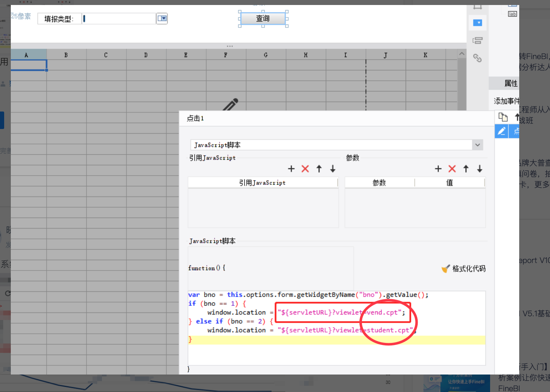Image resolution: width=550 pixels, height=392 pixels.
Task: Add a referenced JavaScript with plus icon
Action: 291,169
